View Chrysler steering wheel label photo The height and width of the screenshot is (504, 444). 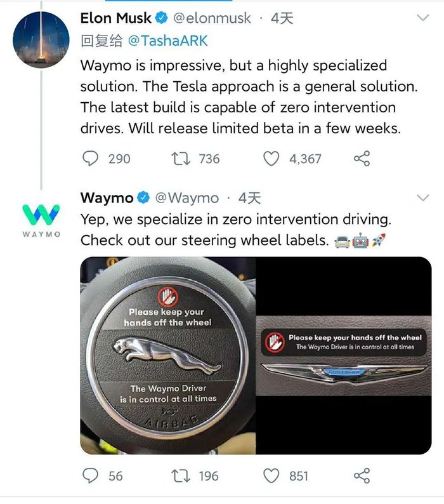[344, 355]
